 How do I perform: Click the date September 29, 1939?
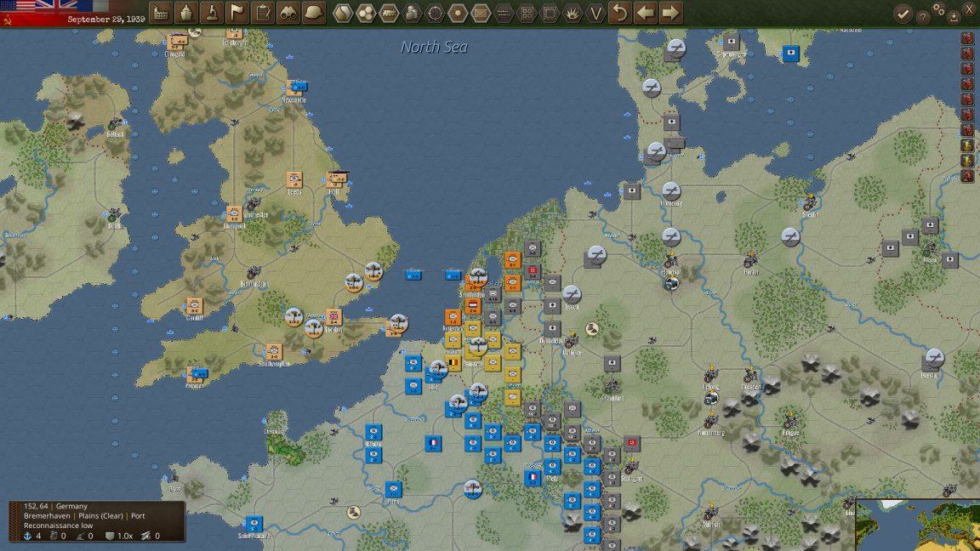coord(106,20)
